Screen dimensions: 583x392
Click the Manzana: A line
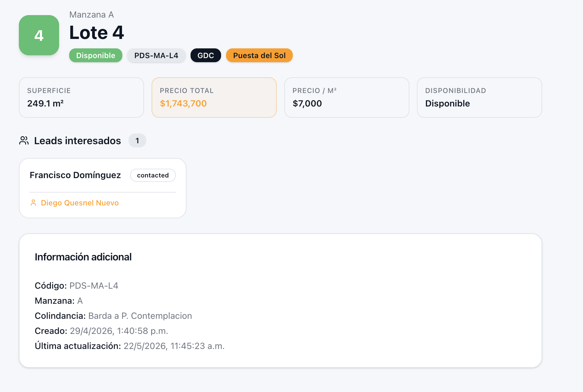pos(59,301)
